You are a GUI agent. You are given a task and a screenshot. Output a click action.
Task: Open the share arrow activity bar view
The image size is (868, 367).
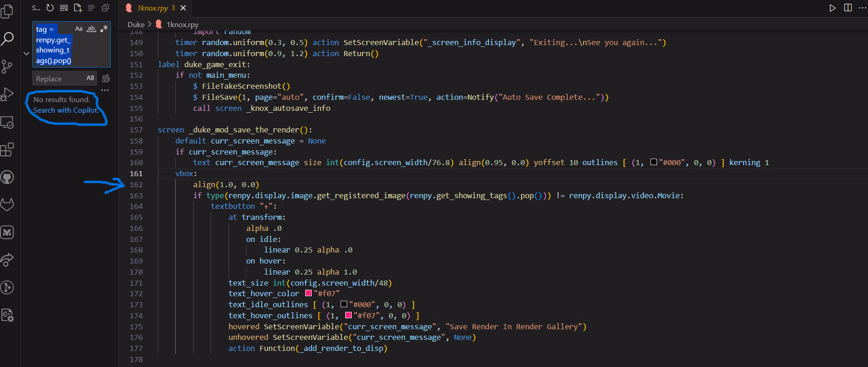click(x=7, y=260)
